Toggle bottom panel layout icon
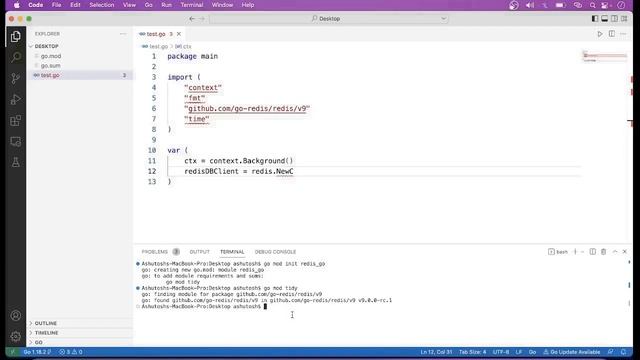This screenshot has width=640, height=360. [x=604, y=19]
